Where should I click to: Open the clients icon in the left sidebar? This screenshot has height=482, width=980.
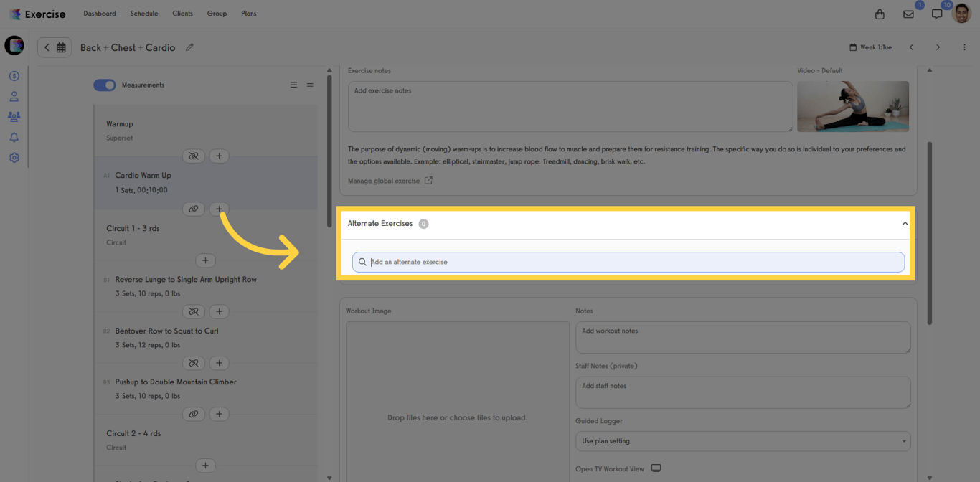14,95
